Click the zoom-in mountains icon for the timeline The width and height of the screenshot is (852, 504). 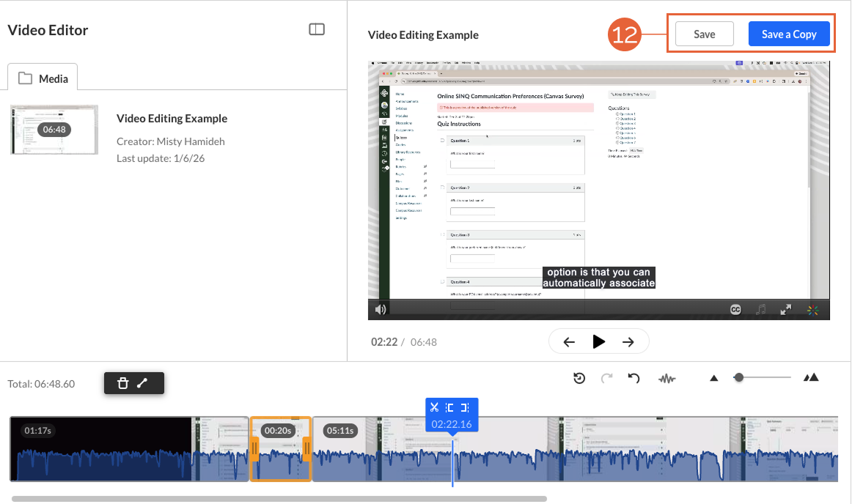click(812, 377)
